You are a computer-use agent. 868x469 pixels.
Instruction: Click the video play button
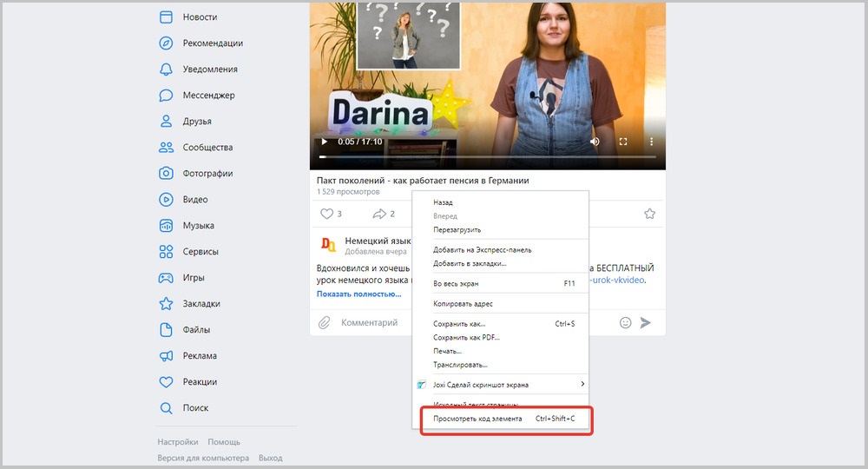325,142
